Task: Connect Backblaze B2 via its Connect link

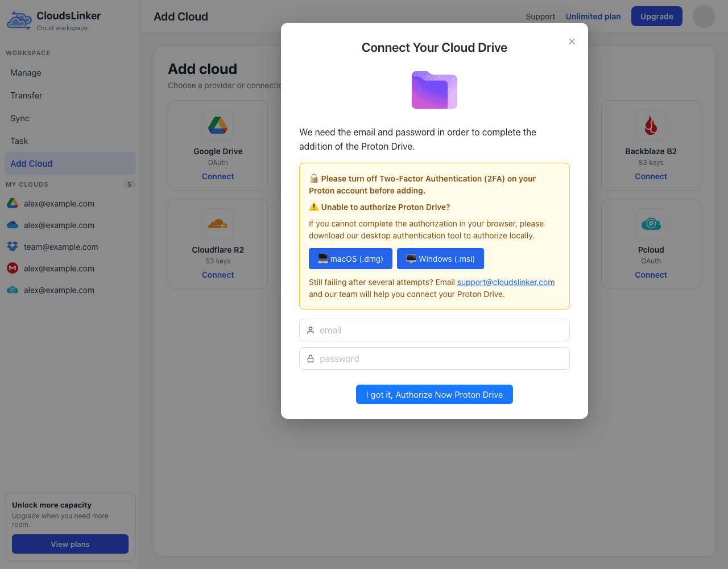Action: (651, 176)
